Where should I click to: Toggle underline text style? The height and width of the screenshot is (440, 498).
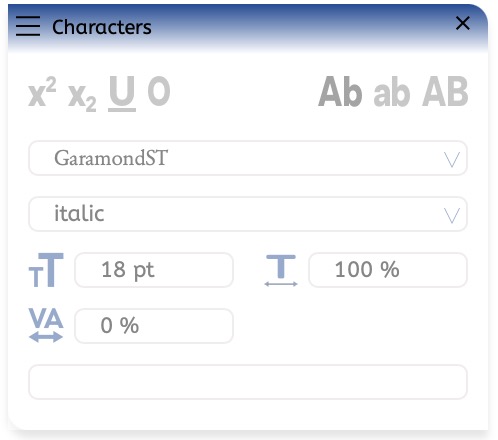pyautogui.click(x=122, y=93)
